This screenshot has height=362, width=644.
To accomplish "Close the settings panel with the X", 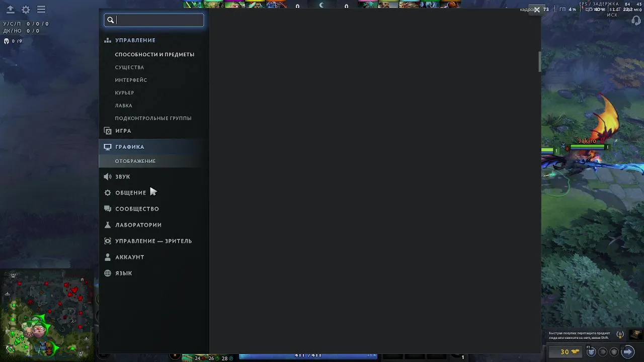I will (537, 10).
